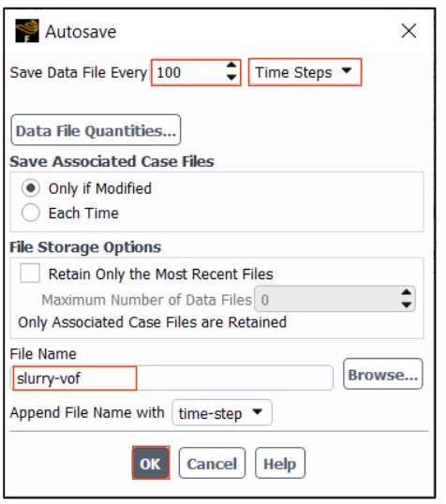Click the dropdown arrow next to time-step
The width and height of the screenshot is (446, 504).
[258, 412]
